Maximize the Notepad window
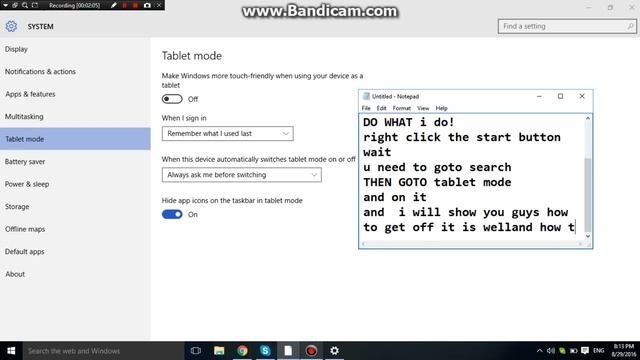Image resolution: width=640 pixels, height=360 pixels. pyautogui.click(x=560, y=96)
